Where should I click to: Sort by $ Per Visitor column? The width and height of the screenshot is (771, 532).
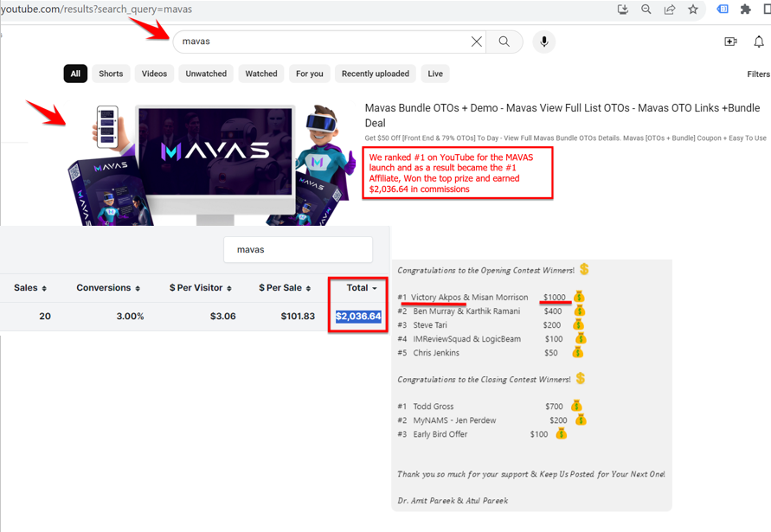click(x=201, y=288)
